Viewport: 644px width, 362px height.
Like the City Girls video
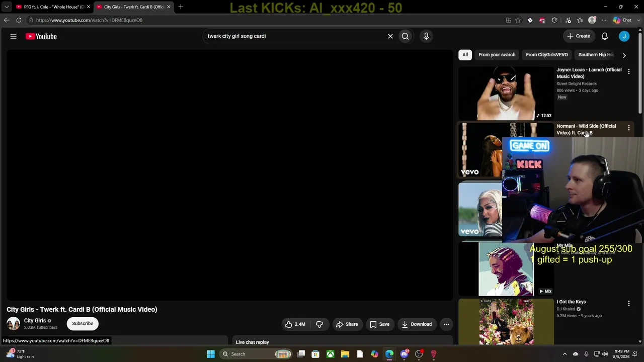(x=295, y=324)
